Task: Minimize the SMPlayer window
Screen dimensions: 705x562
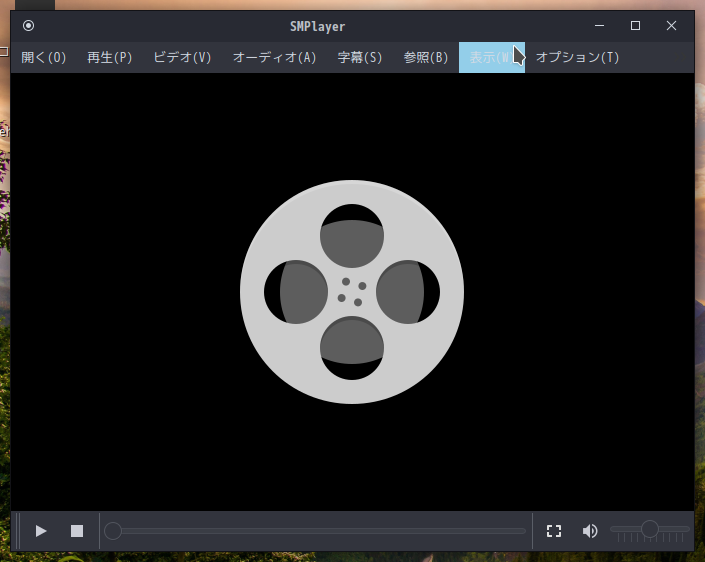Action: [599, 26]
